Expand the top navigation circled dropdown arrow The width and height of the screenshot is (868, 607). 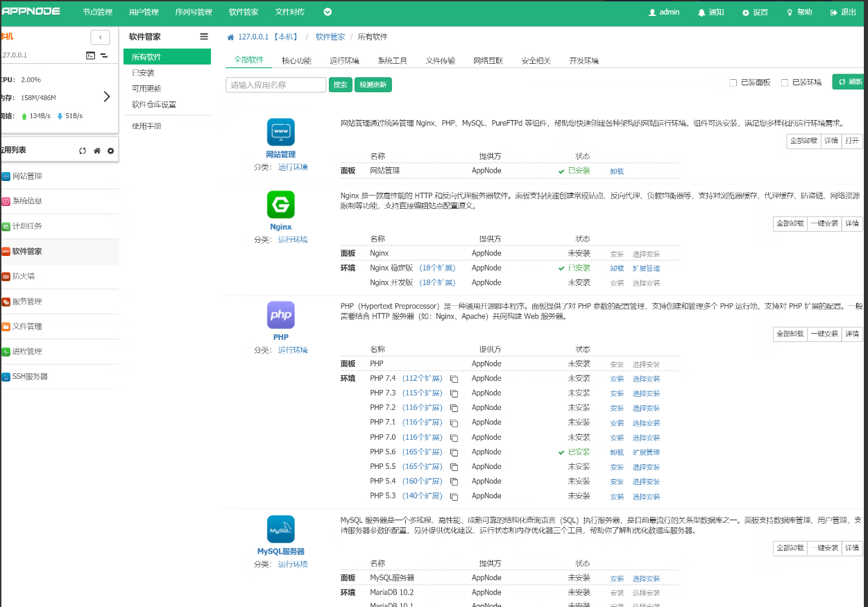pyautogui.click(x=327, y=12)
